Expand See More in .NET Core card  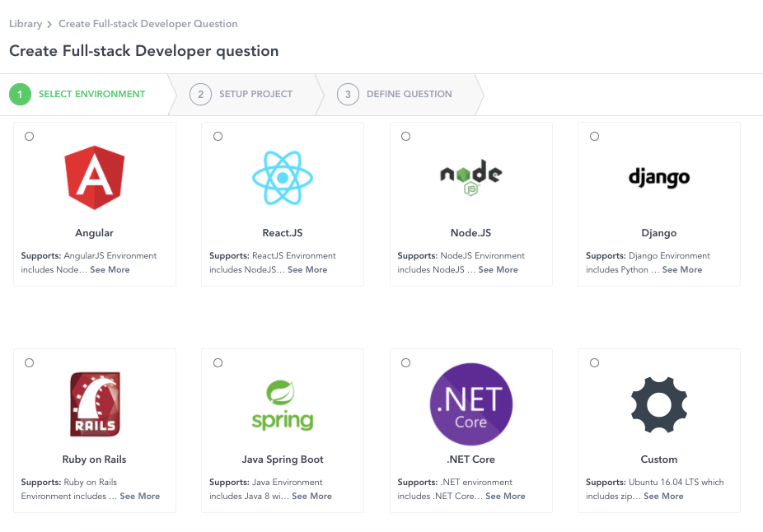(x=506, y=496)
